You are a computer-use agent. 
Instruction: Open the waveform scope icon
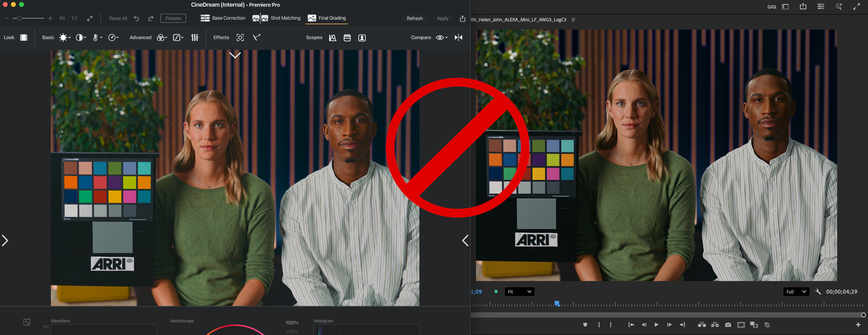coord(333,38)
